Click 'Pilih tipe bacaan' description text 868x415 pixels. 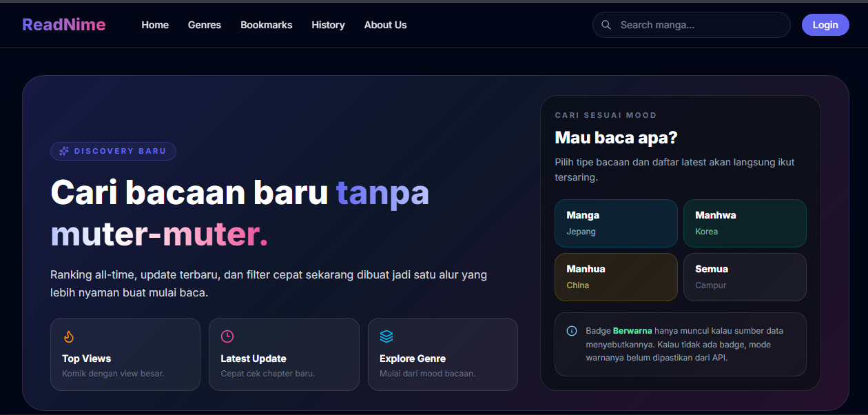pos(674,170)
